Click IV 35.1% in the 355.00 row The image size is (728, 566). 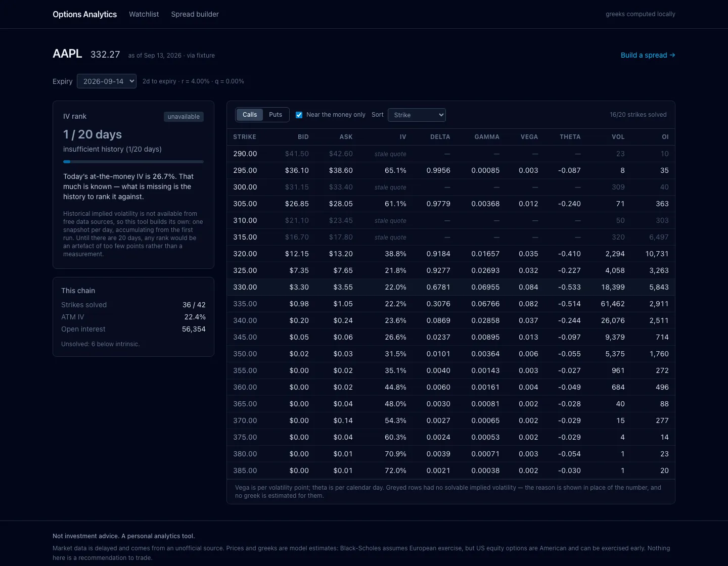pyautogui.click(x=395, y=370)
